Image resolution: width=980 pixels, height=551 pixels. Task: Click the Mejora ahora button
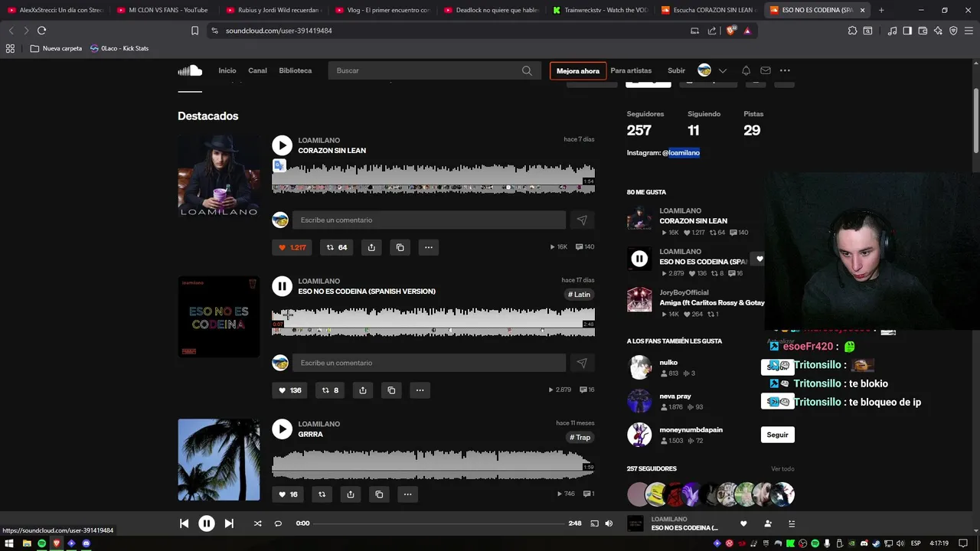[578, 70]
